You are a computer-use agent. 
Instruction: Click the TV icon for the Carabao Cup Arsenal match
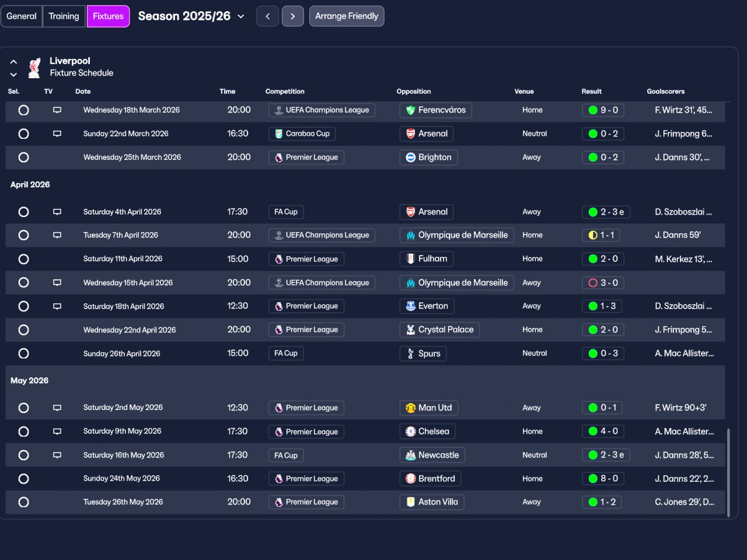(57, 134)
